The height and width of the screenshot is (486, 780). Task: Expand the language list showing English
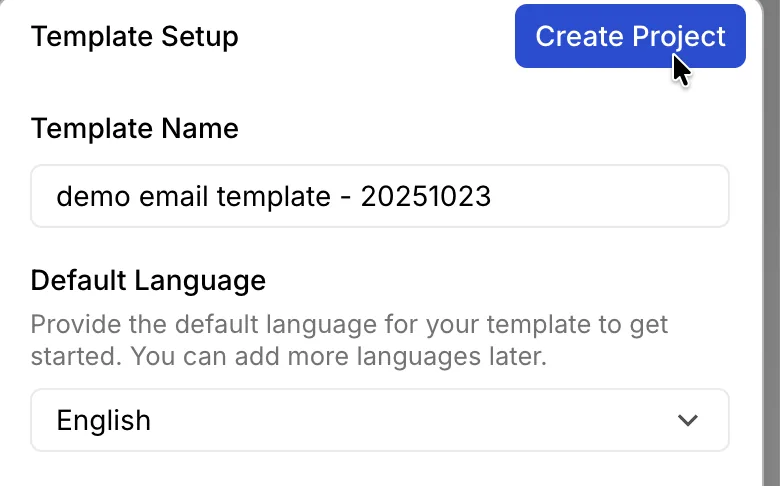tap(380, 420)
